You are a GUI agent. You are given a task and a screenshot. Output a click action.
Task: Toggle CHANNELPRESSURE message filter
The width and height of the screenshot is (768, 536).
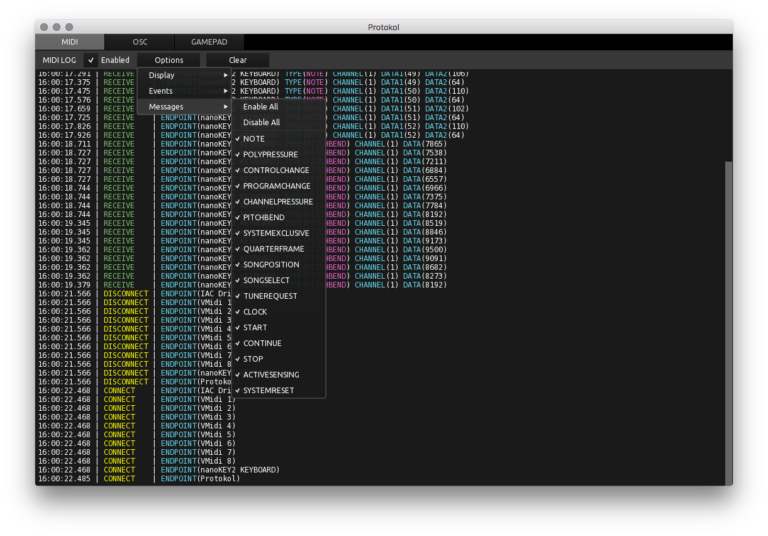point(278,201)
